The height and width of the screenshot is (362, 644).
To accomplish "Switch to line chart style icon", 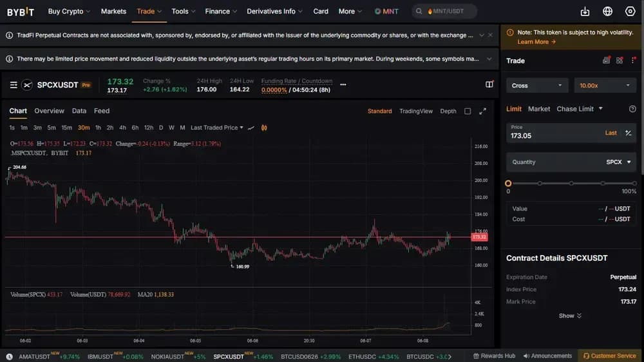I will click(x=251, y=128).
